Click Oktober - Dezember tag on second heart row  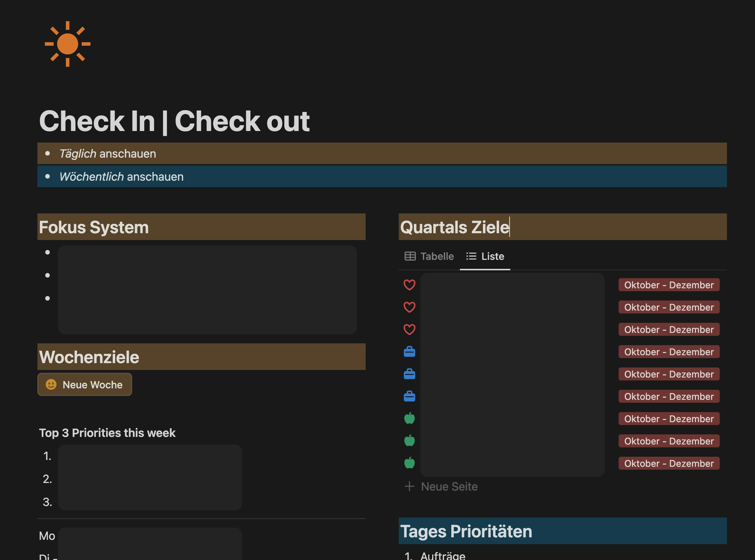click(669, 307)
